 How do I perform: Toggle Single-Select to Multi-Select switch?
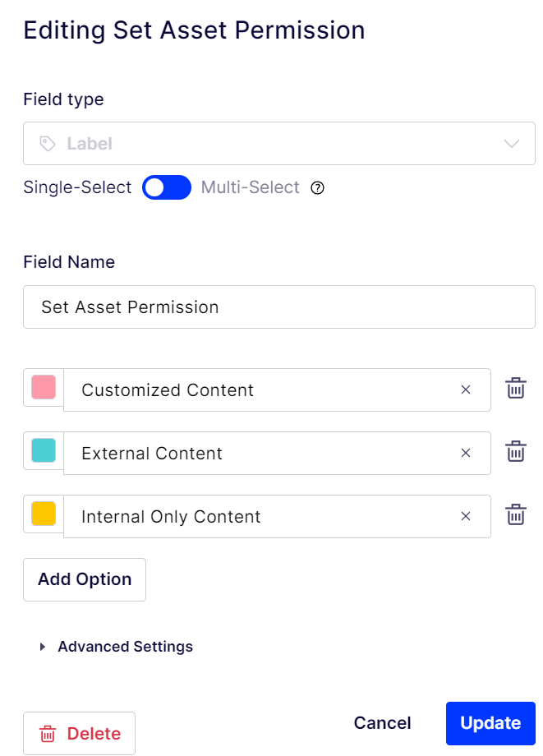pos(167,188)
